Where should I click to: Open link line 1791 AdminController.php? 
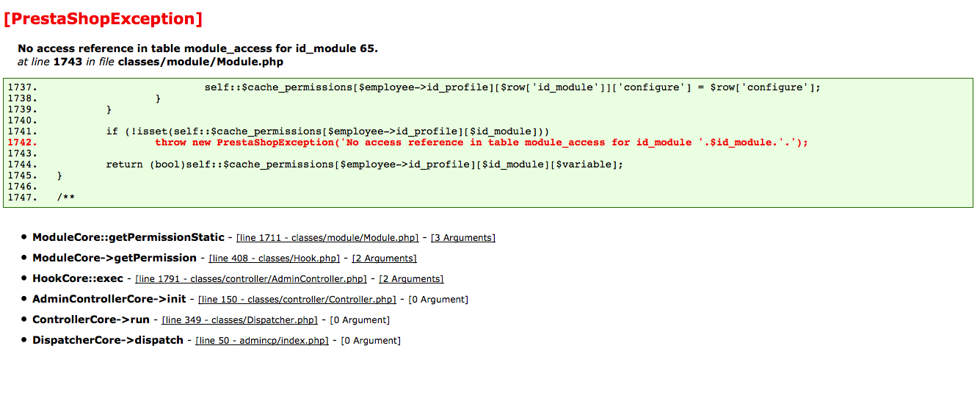click(252, 279)
